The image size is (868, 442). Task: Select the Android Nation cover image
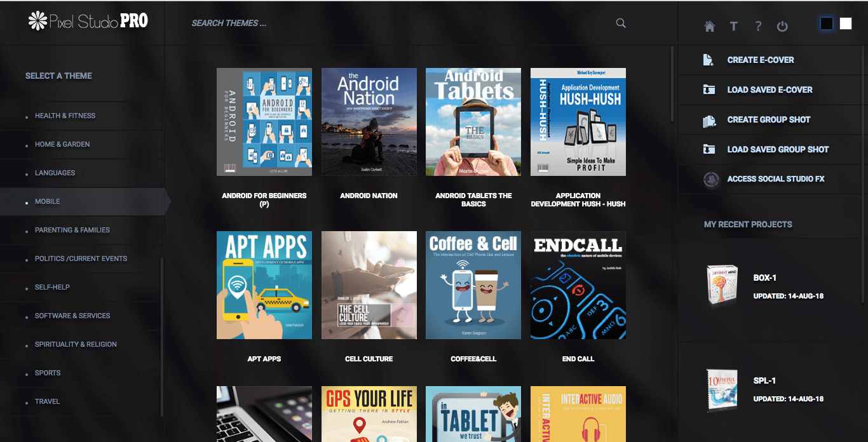369,122
